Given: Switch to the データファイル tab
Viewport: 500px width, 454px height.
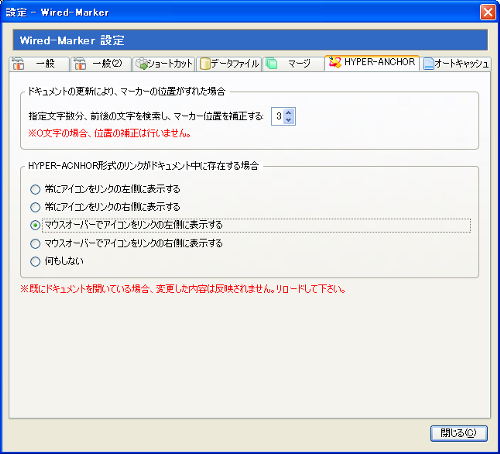Looking at the screenshot, I should [x=229, y=64].
